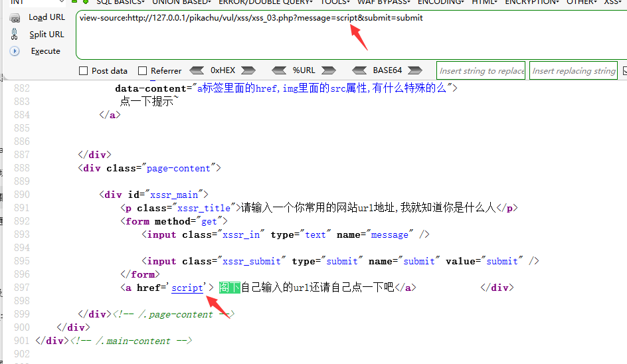Click the right arrow beside 0xHEX to encode
This screenshot has width=627, height=364.
coord(248,70)
